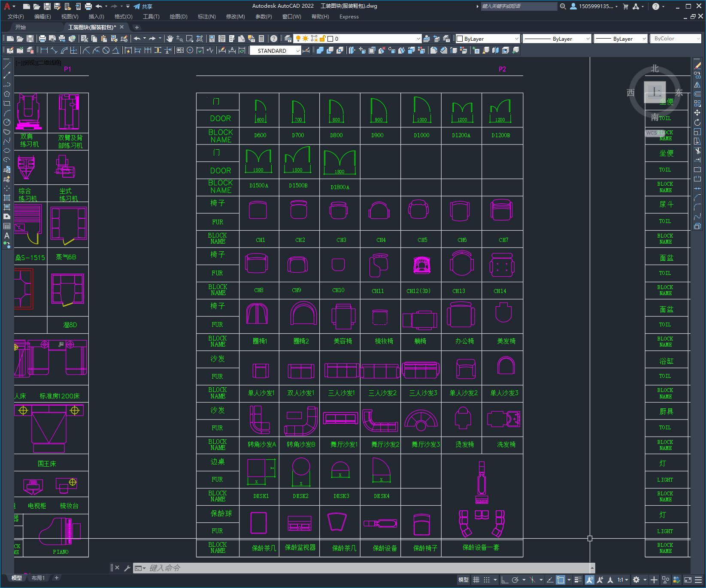Click the new drawing tab plus button
Image resolution: width=706 pixels, height=588 pixels.
coord(136,27)
